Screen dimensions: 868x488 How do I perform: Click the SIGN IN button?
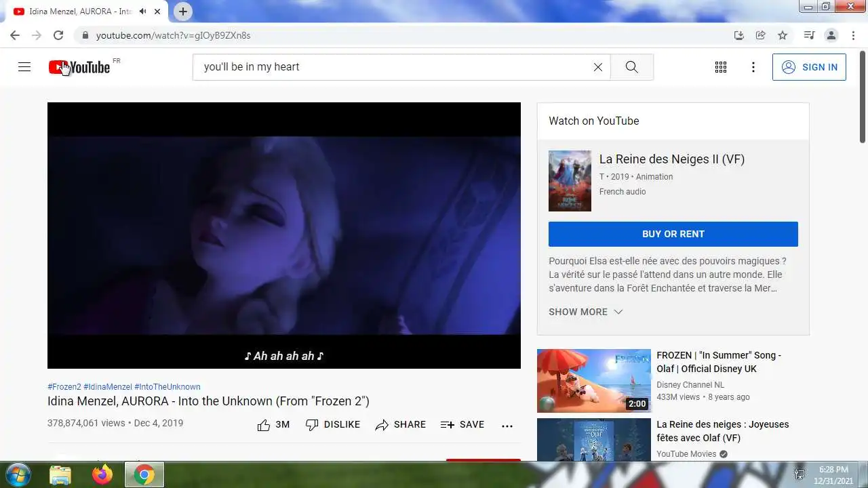tap(809, 67)
